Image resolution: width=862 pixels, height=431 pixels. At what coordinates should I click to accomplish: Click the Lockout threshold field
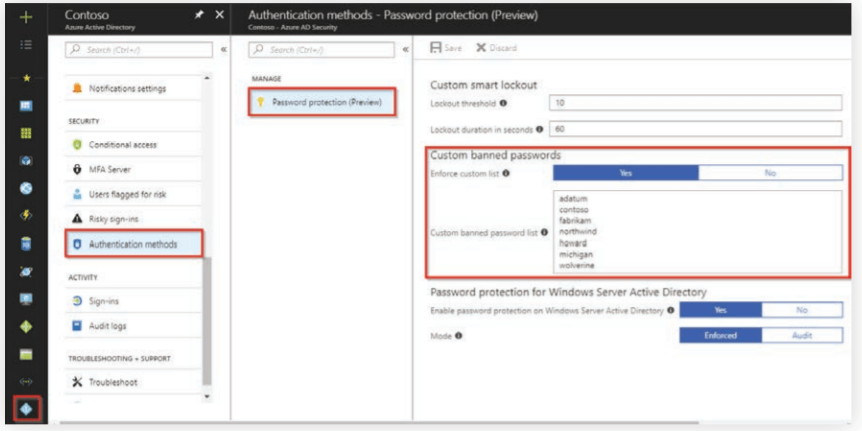point(695,103)
